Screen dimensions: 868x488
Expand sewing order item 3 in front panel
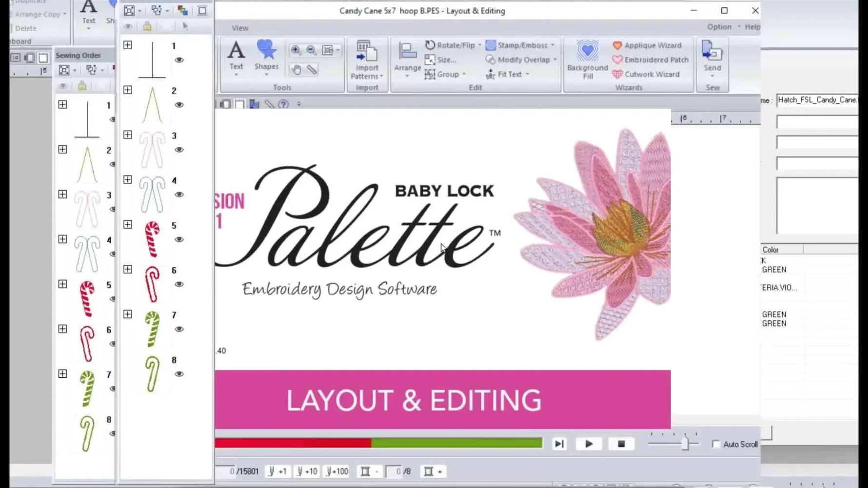(x=128, y=135)
